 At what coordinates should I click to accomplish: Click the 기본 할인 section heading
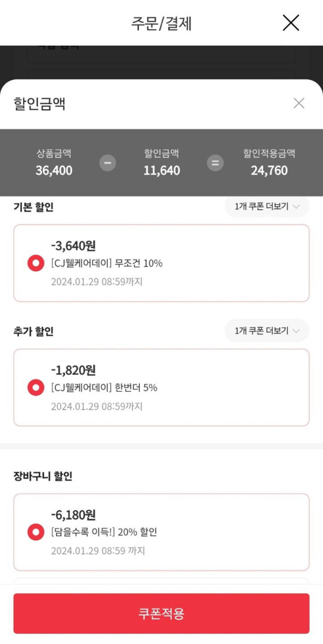(x=33, y=207)
